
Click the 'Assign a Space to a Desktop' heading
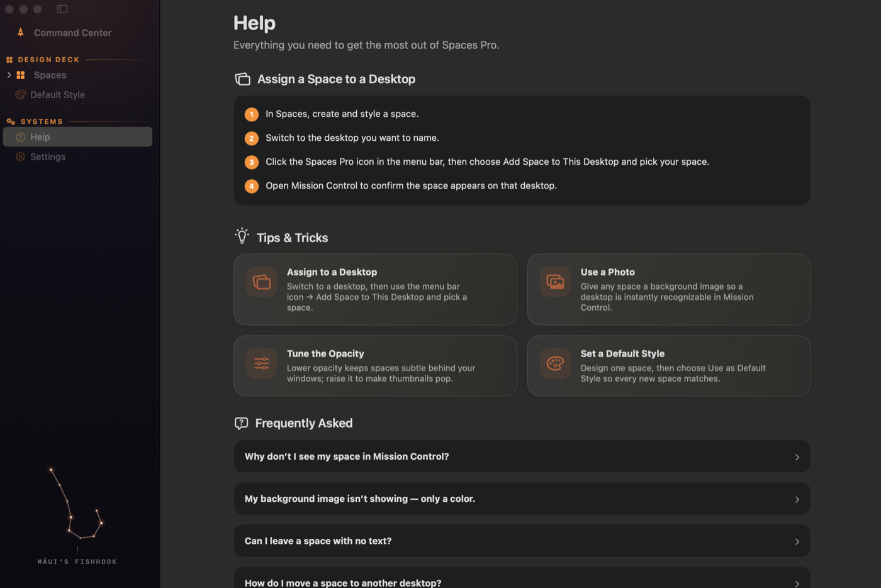coord(336,79)
